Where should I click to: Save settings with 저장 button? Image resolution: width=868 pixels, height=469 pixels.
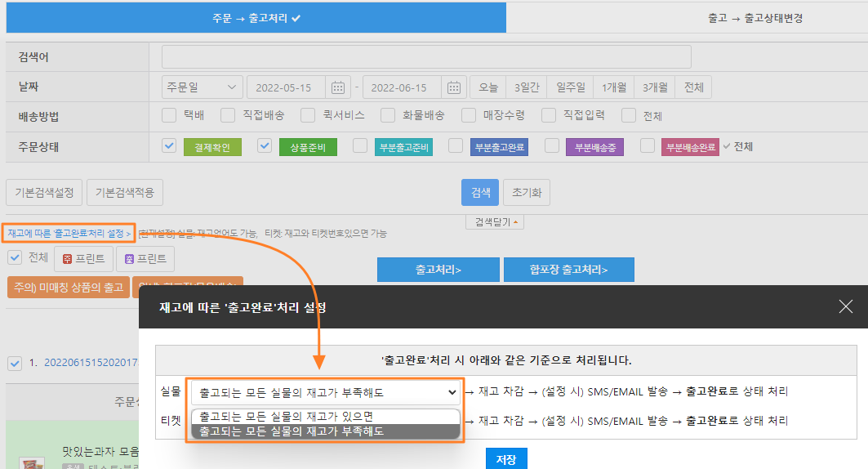[506, 459]
